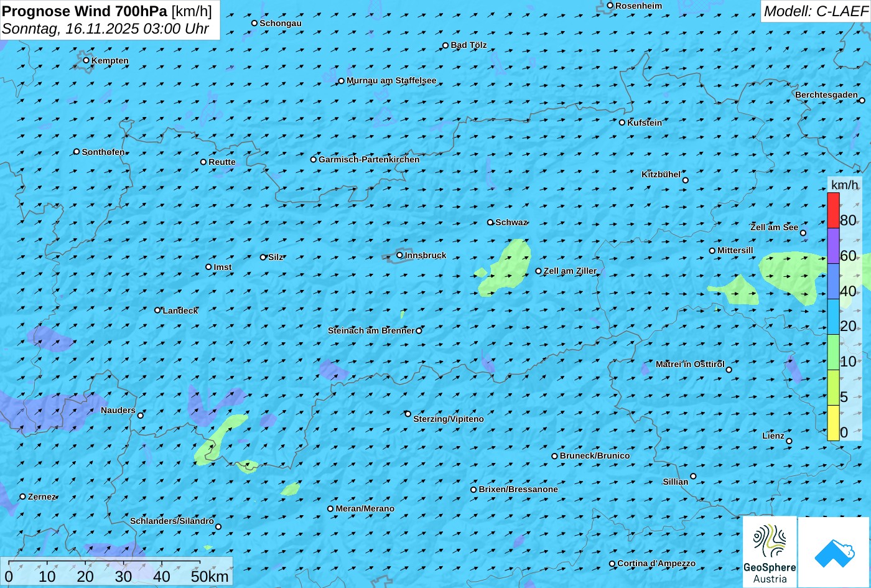This screenshot has height=588, width=871.
Task: Click the 'Garmisch-Partenkirchen' label
Action: 369,159
